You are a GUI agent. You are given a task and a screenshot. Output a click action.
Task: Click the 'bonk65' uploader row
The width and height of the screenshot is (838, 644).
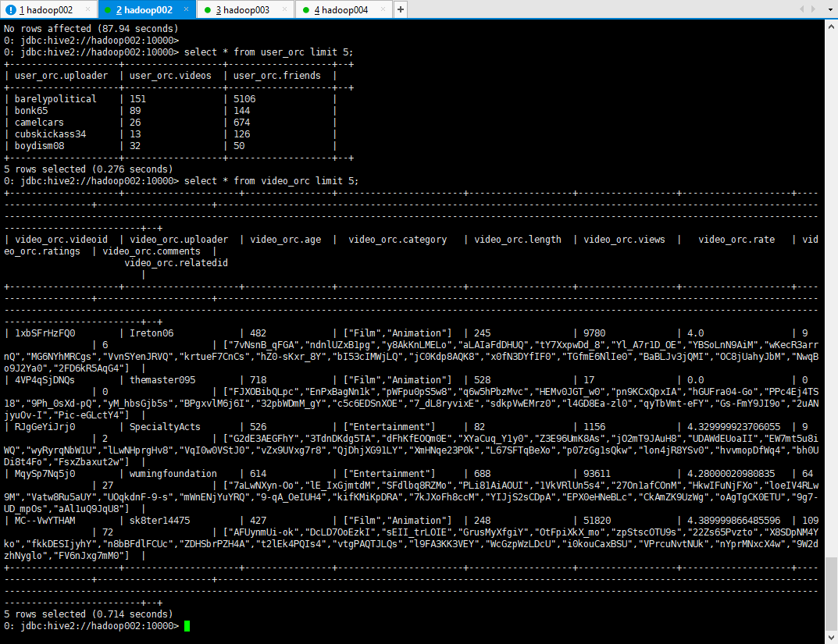(31, 111)
